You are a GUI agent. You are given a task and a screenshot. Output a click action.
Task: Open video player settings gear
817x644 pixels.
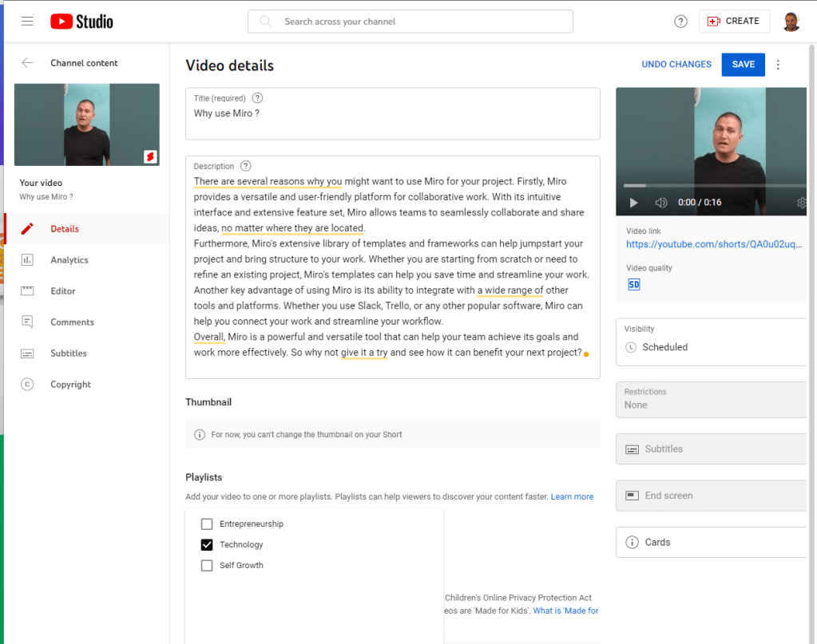[x=801, y=203]
